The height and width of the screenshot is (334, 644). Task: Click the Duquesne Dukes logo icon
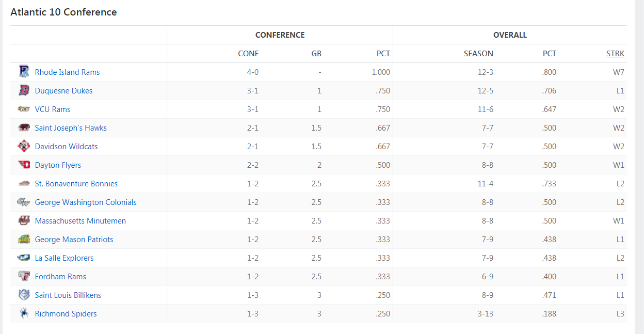(x=24, y=90)
